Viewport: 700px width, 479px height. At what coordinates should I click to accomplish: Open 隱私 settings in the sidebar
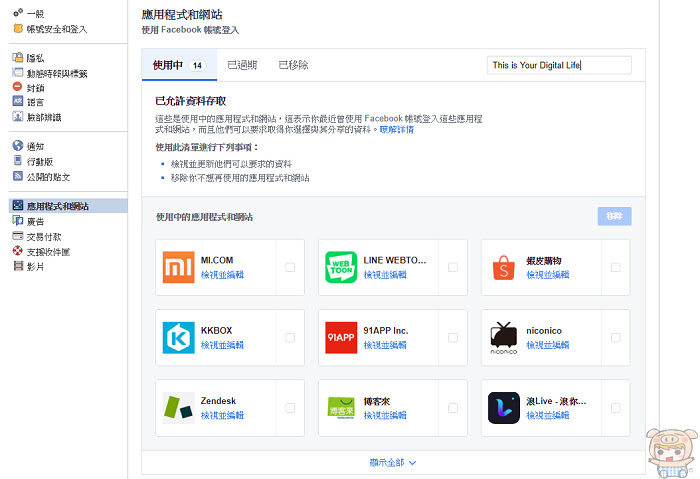(x=35, y=58)
